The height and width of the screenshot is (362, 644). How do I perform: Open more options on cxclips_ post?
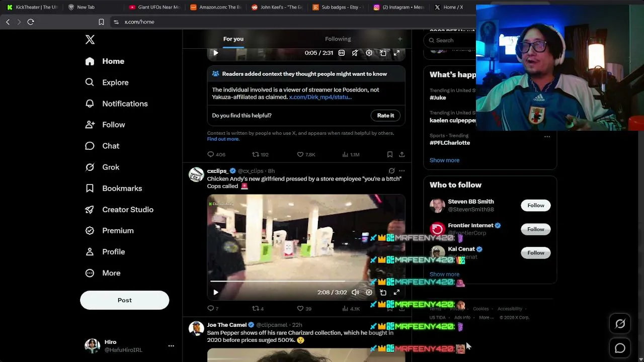401,171
